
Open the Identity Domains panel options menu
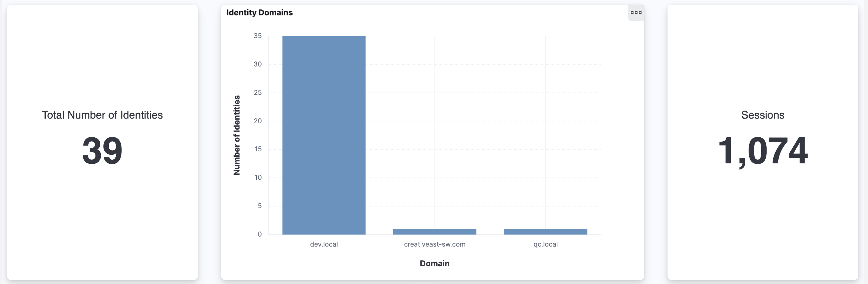pyautogui.click(x=635, y=13)
